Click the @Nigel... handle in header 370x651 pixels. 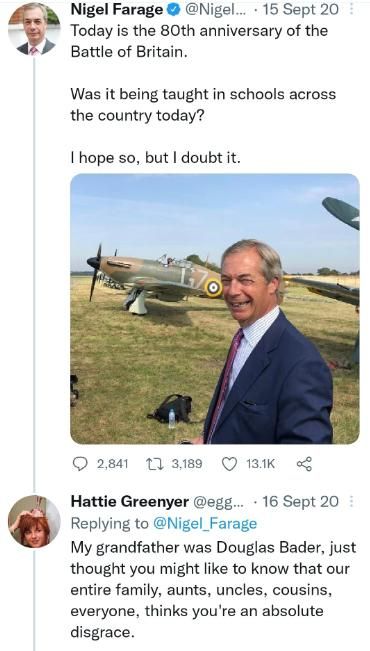(x=215, y=9)
